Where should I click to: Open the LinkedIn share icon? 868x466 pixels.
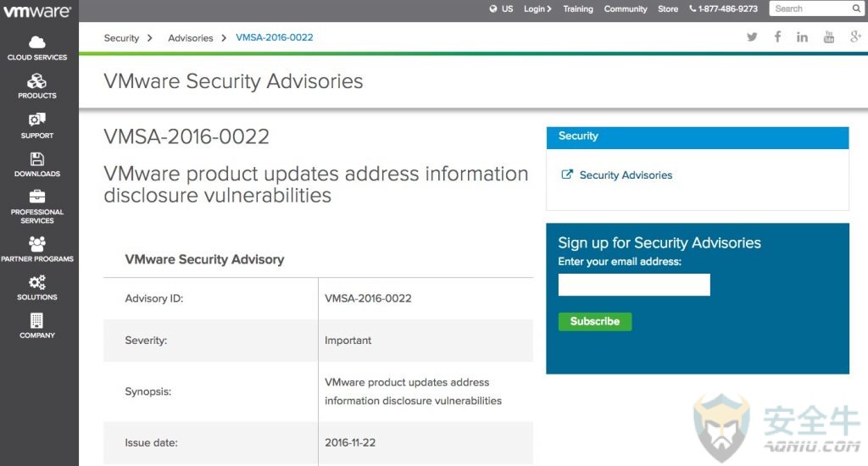coord(802,37)
